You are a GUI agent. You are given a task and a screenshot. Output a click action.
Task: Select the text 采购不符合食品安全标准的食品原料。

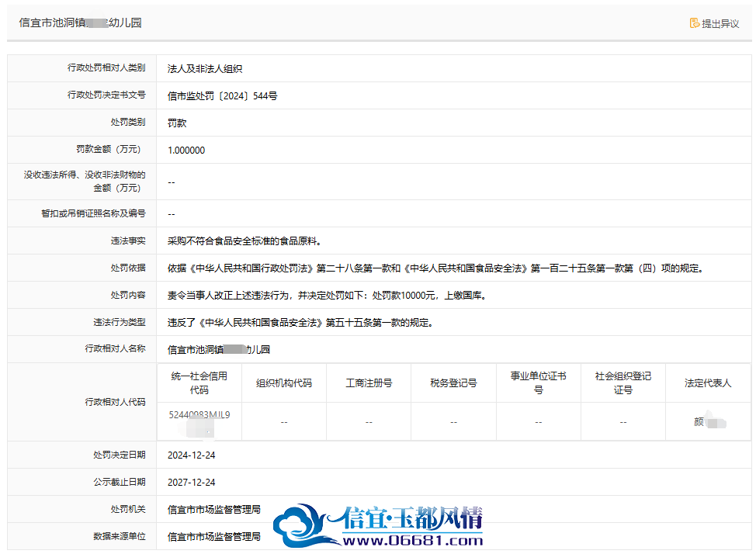pyautogui.click(x=244, y=241)
